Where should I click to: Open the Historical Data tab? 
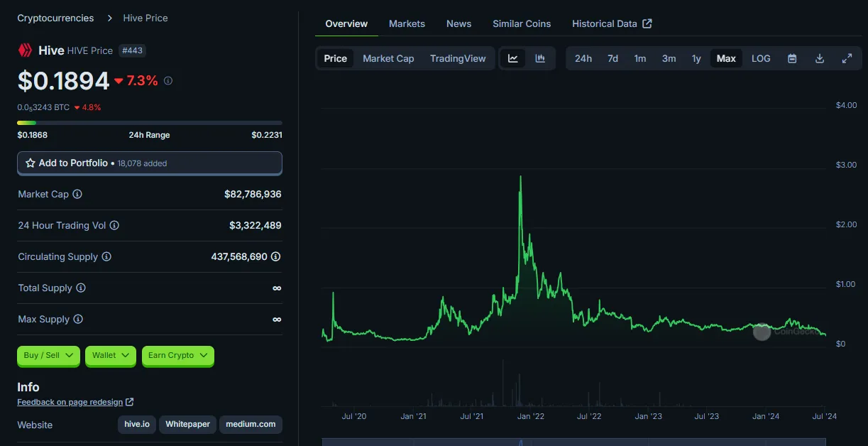pyautogui.click(x=612, y=23)
